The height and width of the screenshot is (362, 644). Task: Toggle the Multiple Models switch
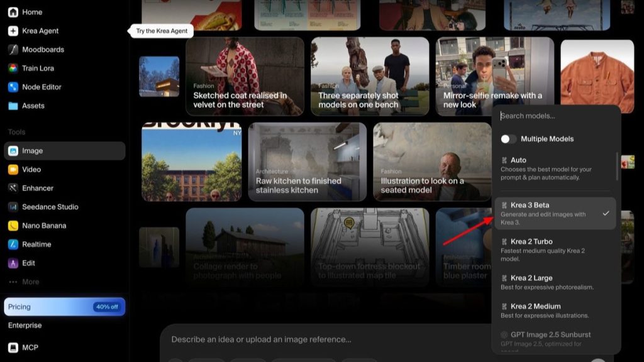tap(508, 139)
